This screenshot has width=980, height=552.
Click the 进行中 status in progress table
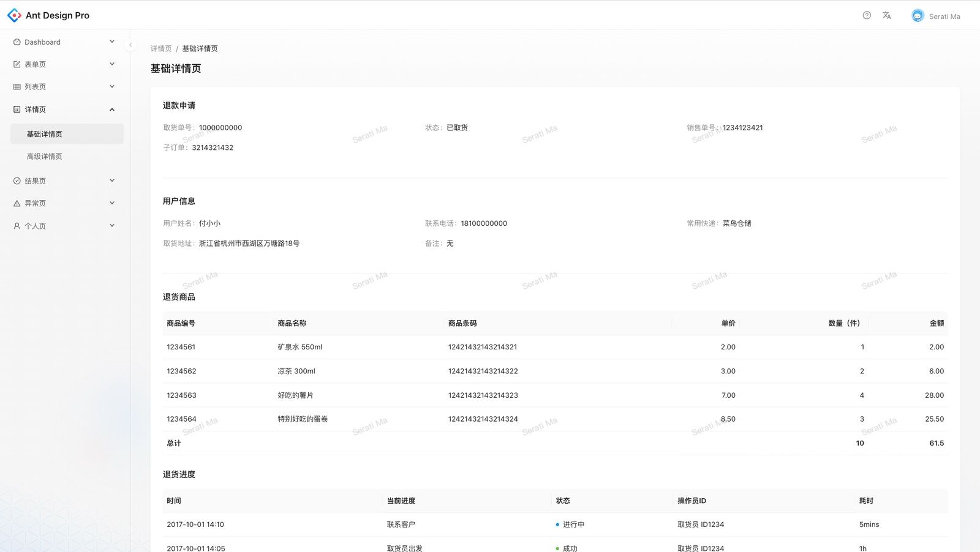click(573, 524)
